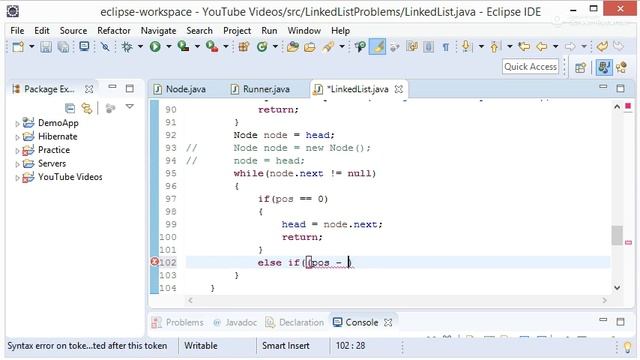Open dropdown arrow next to Back arrow
Viewport: 640px width, 360px height.
tap(555, 47)
